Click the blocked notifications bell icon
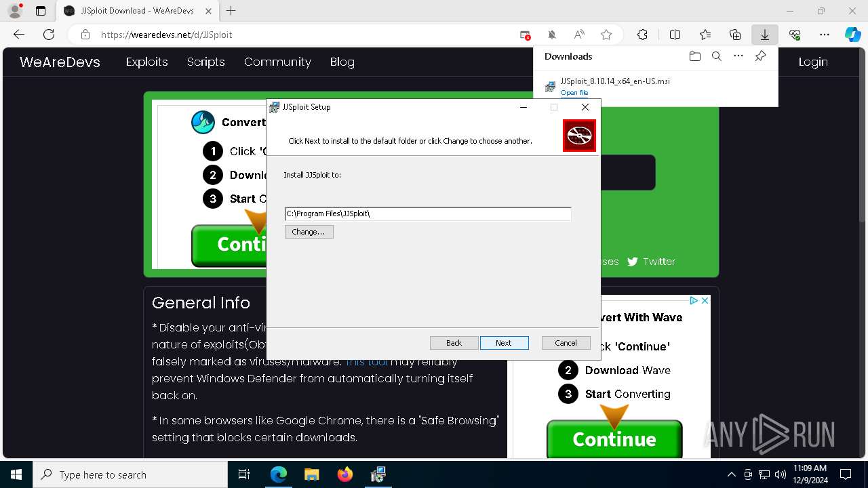 coord(552,35)
